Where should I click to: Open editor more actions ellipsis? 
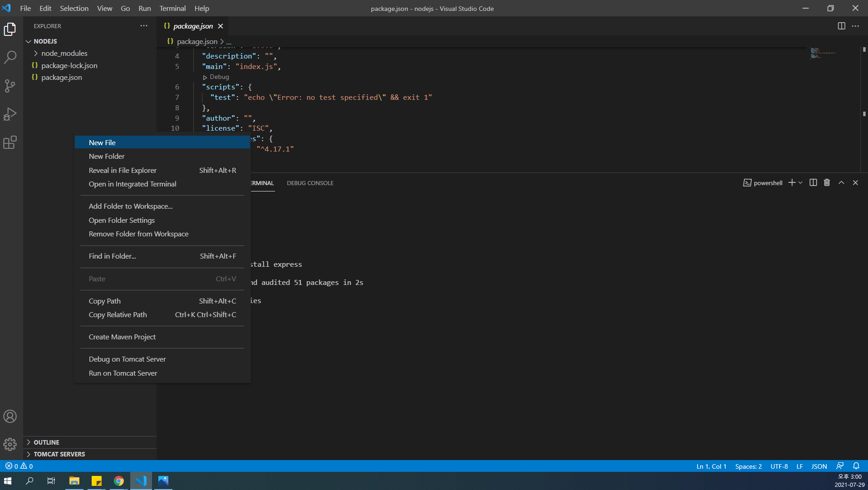coord(855,26)
